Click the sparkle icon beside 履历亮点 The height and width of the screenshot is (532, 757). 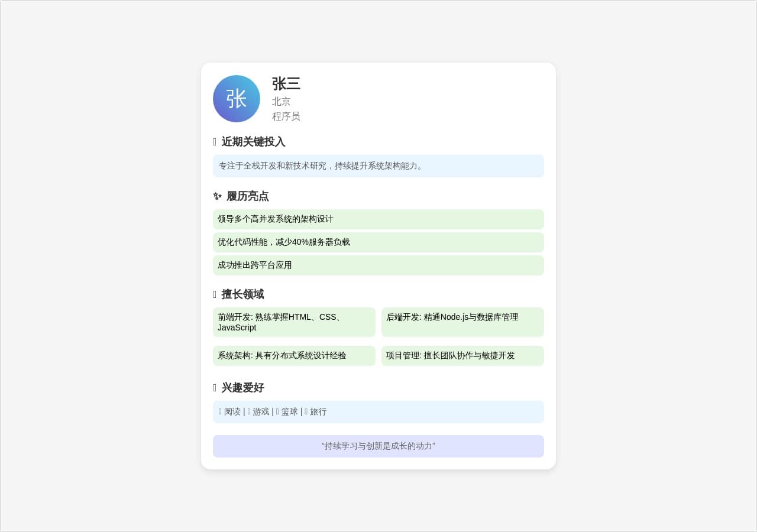coord(218,196)
